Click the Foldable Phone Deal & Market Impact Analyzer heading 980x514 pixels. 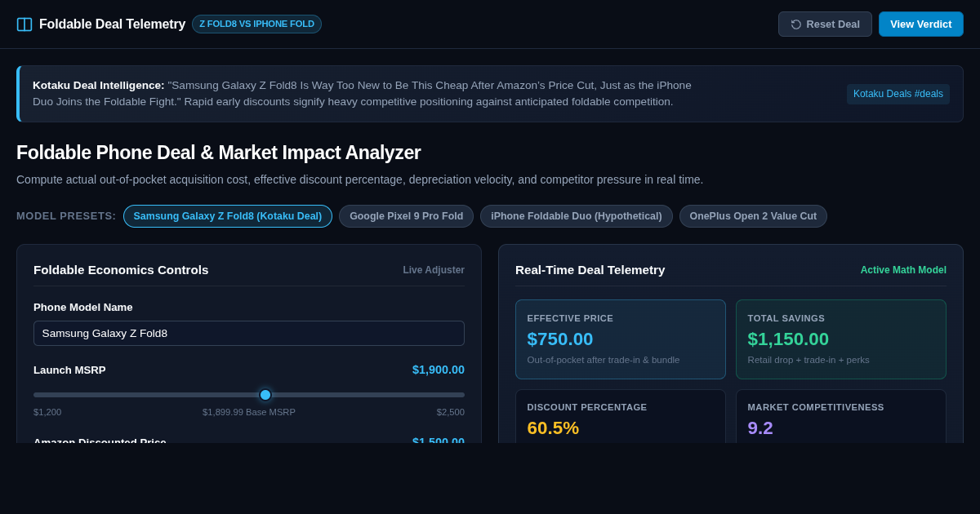(219, 153)
